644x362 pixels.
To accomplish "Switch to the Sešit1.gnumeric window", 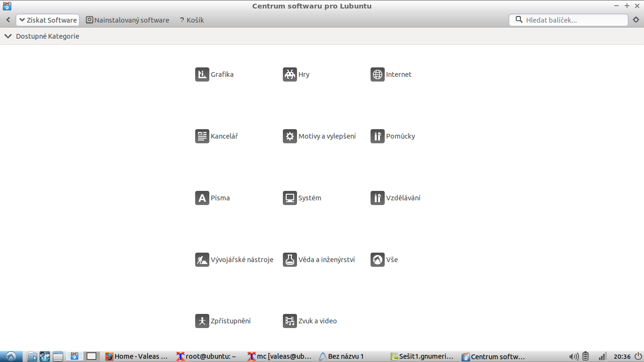I will click(423, 356).
